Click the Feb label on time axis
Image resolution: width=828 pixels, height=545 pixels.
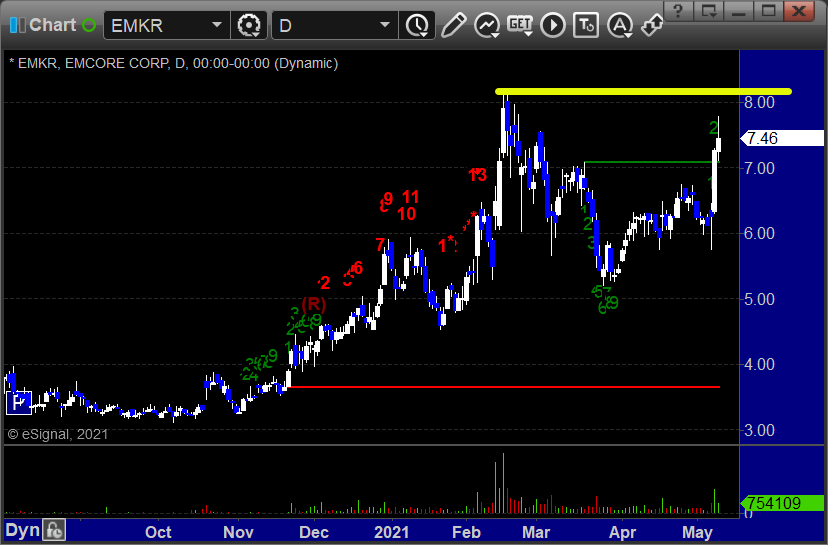tap(466, 532)
